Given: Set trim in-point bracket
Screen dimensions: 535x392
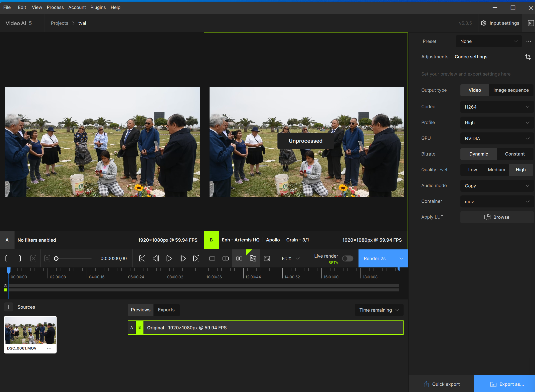Looking at the screenshot, I should point(7,258).
